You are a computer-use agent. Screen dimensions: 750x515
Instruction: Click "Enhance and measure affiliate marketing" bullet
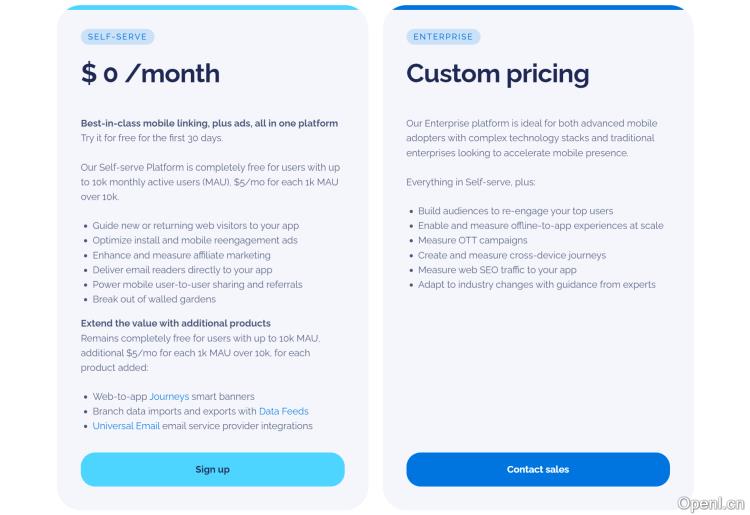point(182,255)
